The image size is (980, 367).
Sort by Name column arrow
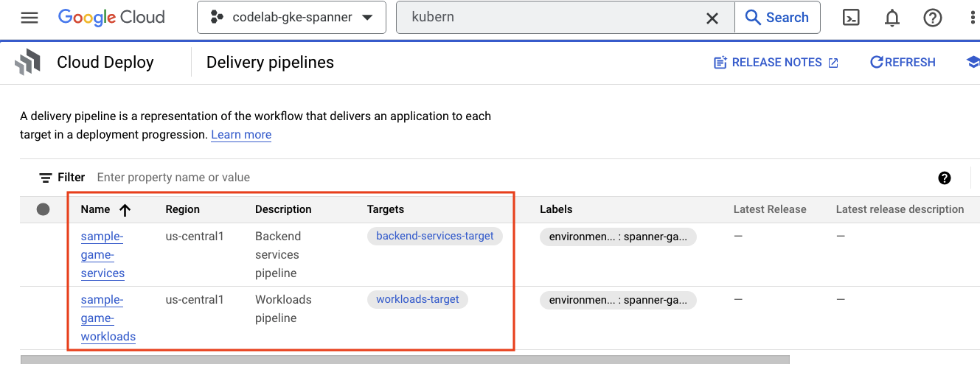(x=125, y=210)
